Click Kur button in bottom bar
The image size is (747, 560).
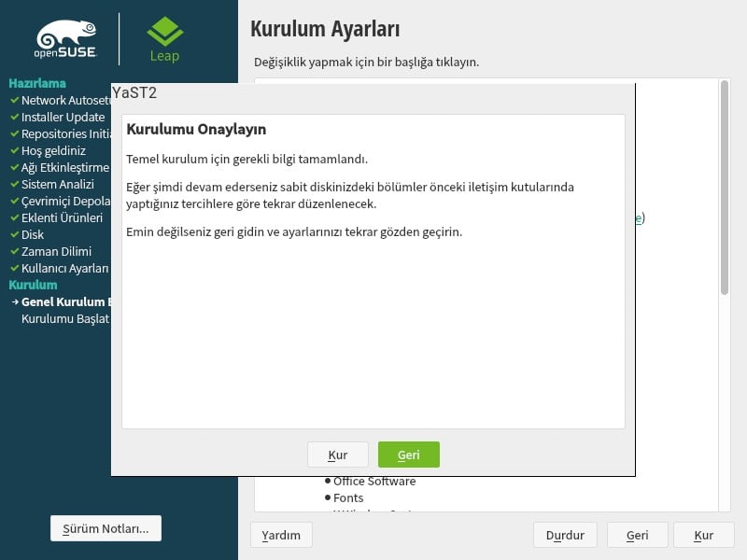[x=704, y=535]
